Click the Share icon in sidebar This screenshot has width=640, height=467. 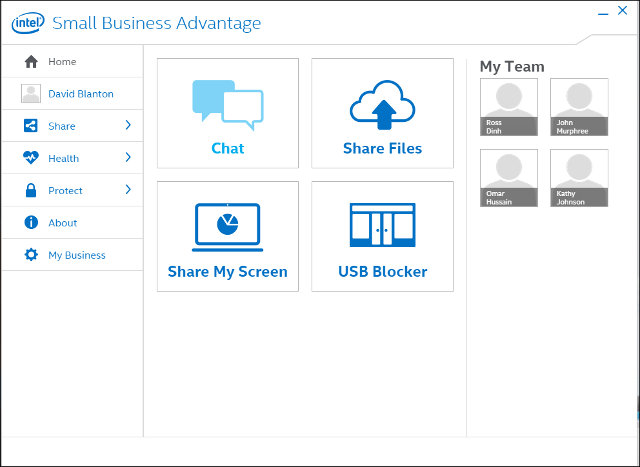point(31,126)
